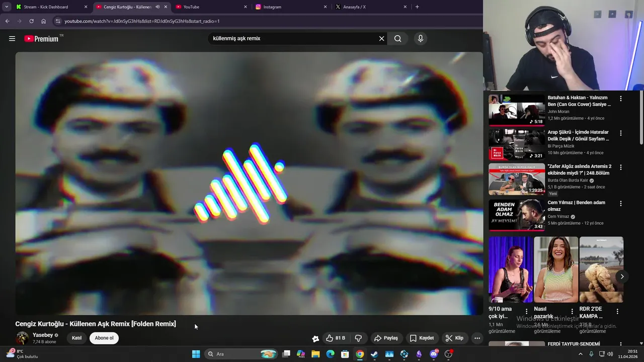Screen dimensions: 644x362
Task: Click the taskbar Ara search box
Action: tap(242, 354)
